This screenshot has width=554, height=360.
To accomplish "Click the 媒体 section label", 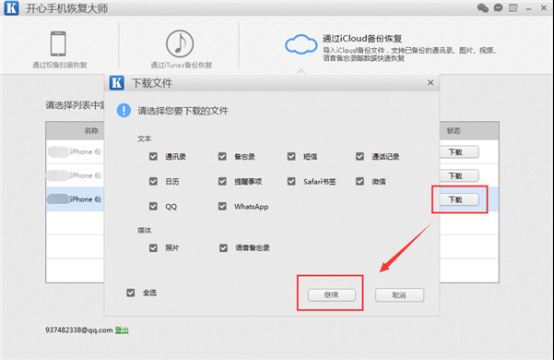I will point(144,230).
